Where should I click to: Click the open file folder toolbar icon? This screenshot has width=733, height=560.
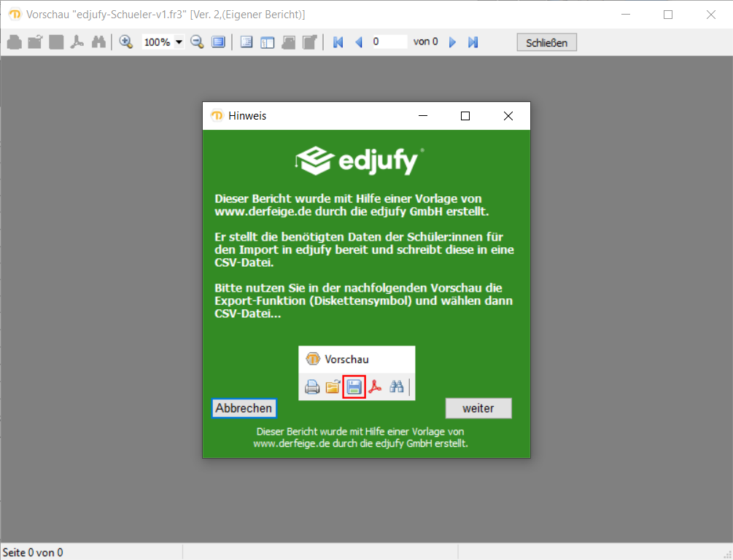35,42
